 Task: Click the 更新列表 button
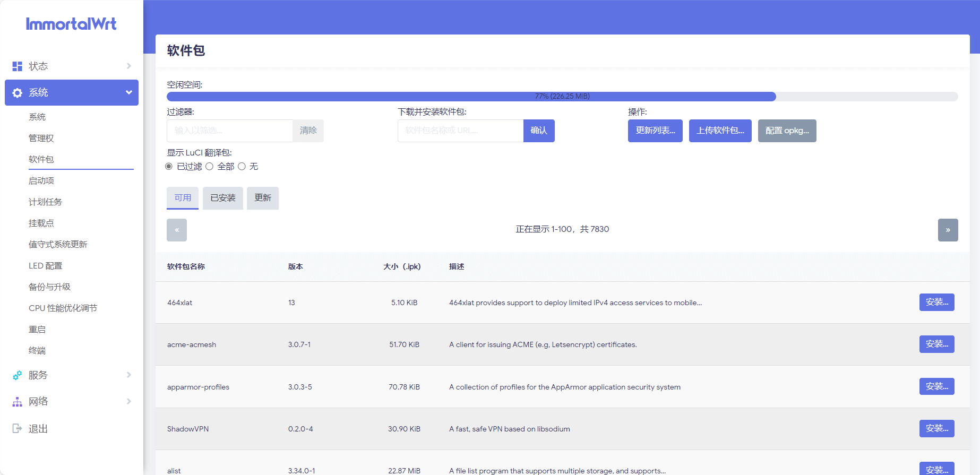(655, 131)
